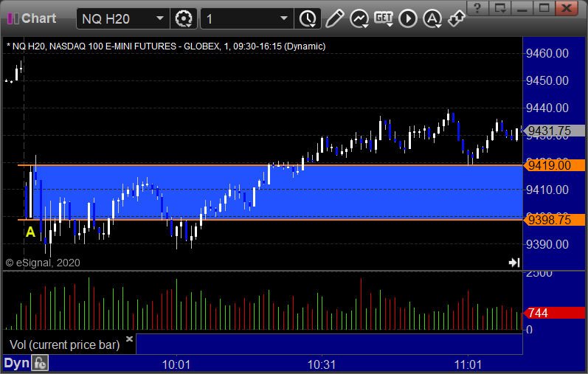Click the Chart window menu label
The width and height of the screenshot is (588, 374).
click(38, 18)
